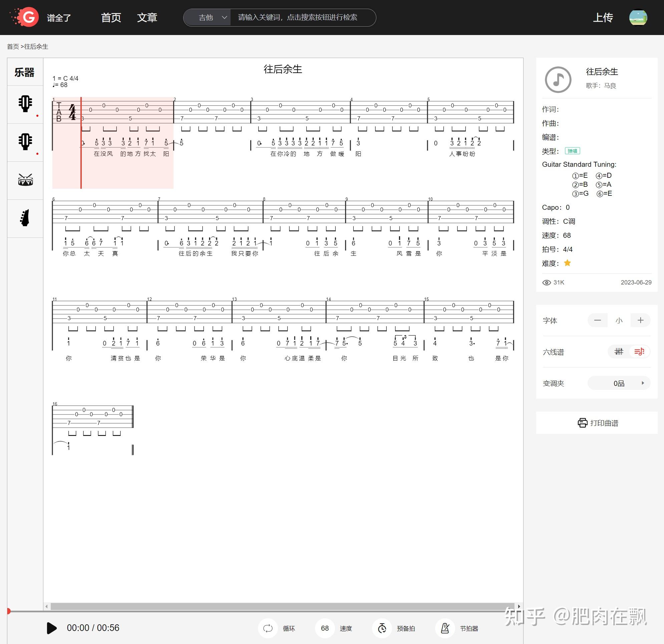The width and height of the screenshot is (664, 644).
Task: Click the tempo marking ♩= 68
Action: [60, 85]
